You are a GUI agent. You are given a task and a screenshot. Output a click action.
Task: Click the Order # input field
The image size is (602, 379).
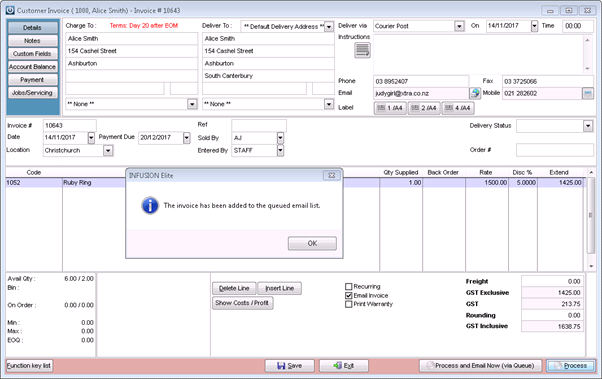click(555, 150)
